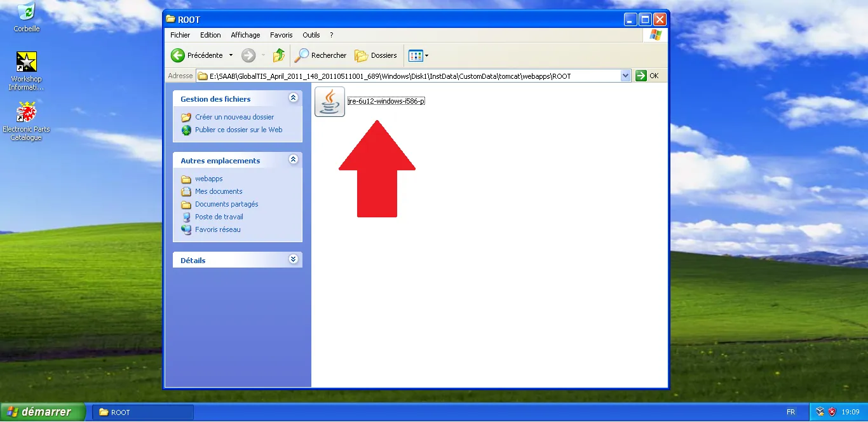The width and height of the screenshot is (868, 422).
Task: Click the Windows logo in the toolbar corner
Action: coord(654,34)
